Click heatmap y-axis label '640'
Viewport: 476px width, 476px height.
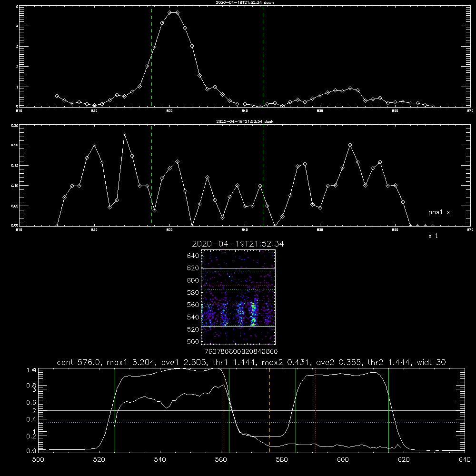tap(193, 256)
